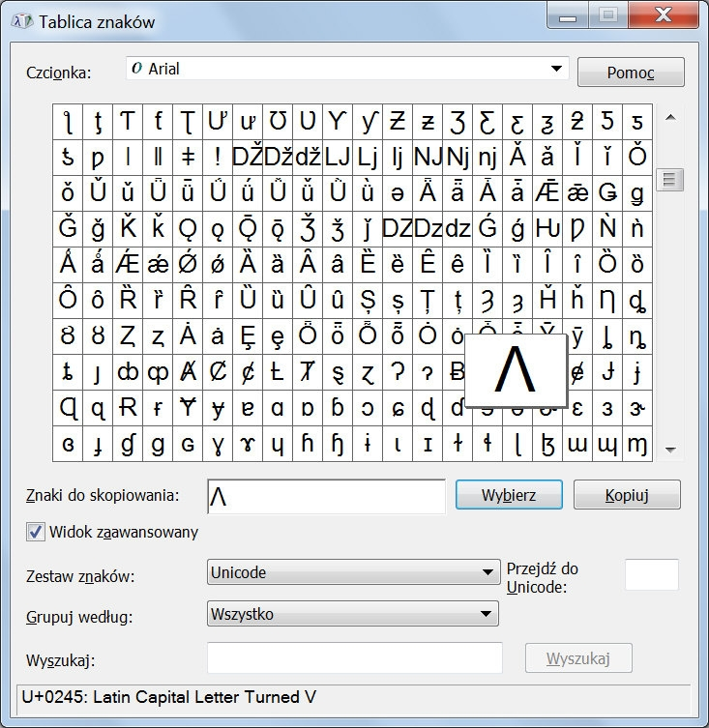Image resolution: width=709 pixels, height=728 pixels.
Task: Open the Czcionka font dropdown
Action: pos(556,69)
